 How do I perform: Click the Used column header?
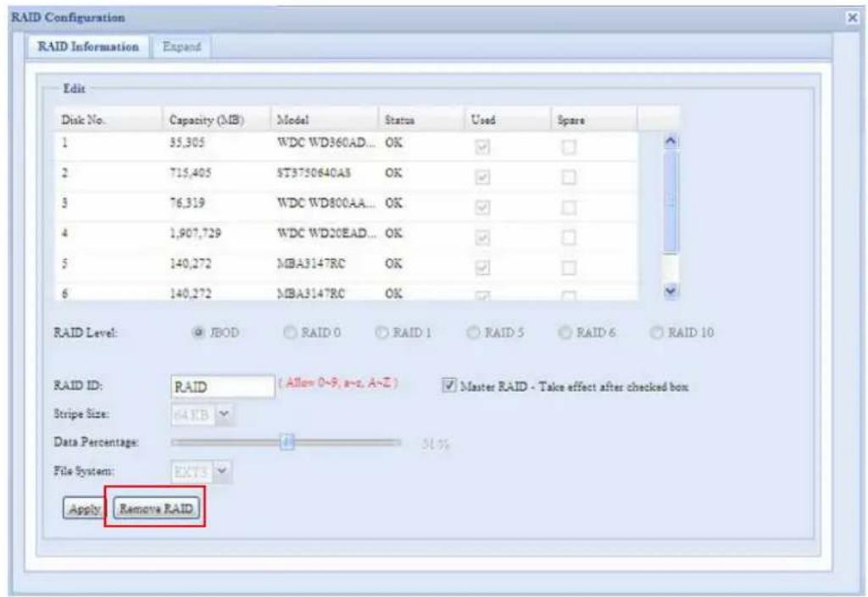click(x=508, y=120)
